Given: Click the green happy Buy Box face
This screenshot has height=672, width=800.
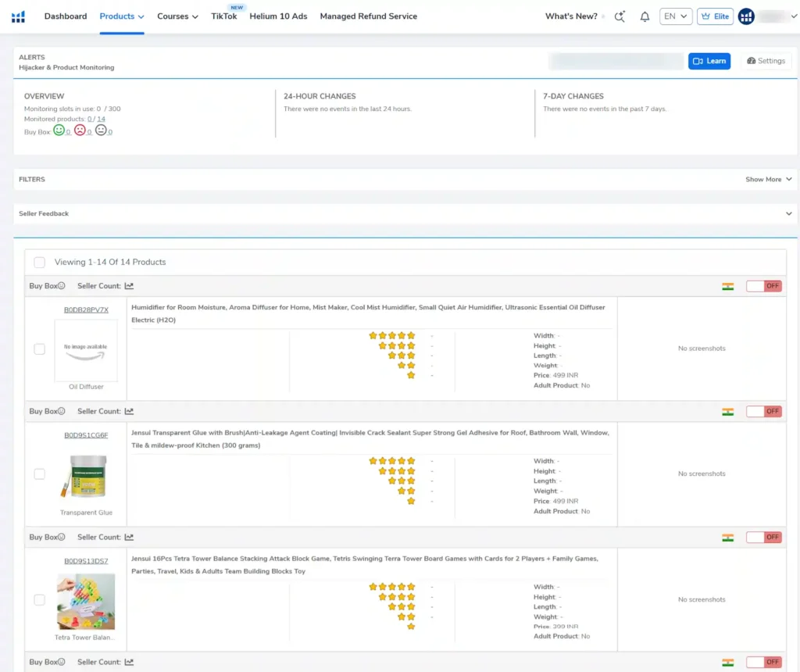Looking at the screenshot, I should tap(59, 130).
